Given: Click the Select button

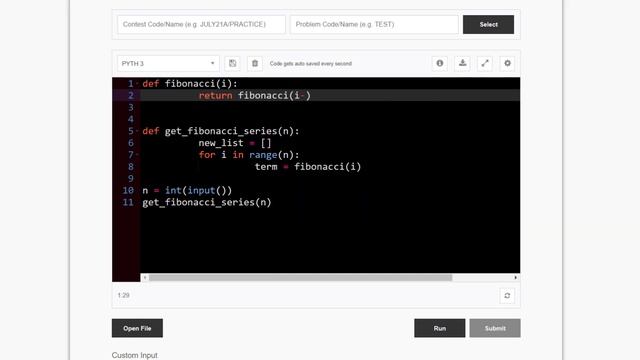Looking at the screenshot, I should (488, 24).
